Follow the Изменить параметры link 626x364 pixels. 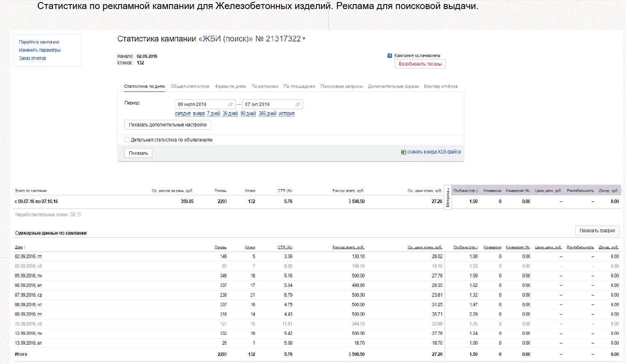click(x=40, y=50)
